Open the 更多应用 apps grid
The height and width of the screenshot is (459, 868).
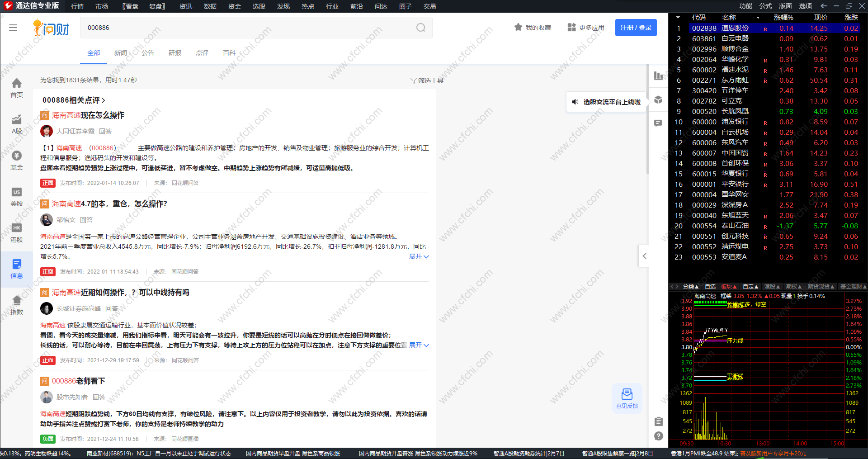(586, 28)
